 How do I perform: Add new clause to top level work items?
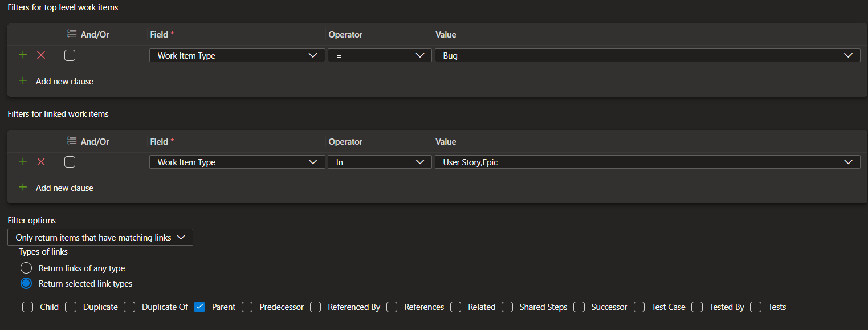tap(56, 81)
